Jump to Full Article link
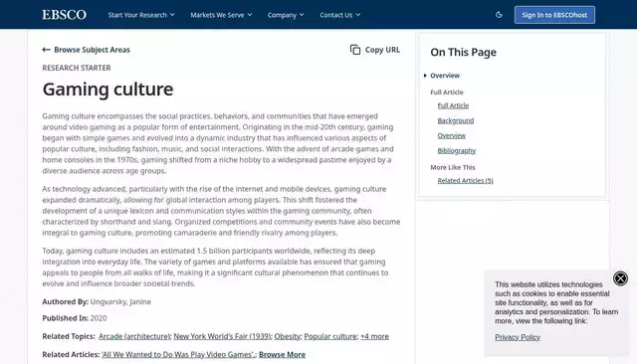This screenshot has height=364, width=637. 453,105
